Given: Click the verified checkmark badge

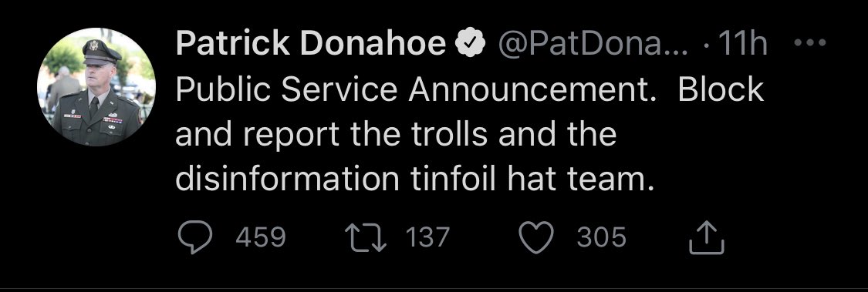Looking at the screenshot, I should point(471,43).
